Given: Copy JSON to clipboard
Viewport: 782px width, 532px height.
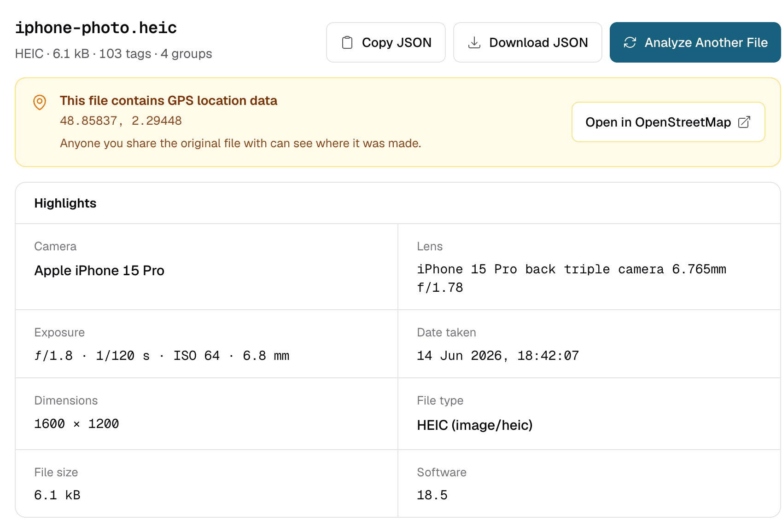Looking at the screenshot, I should click(x=386, y=42).
